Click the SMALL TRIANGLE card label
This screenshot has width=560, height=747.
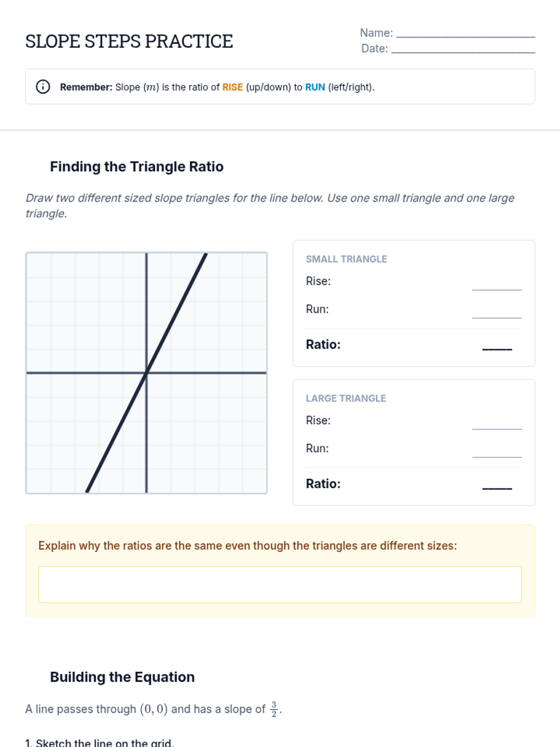point(346,259)
